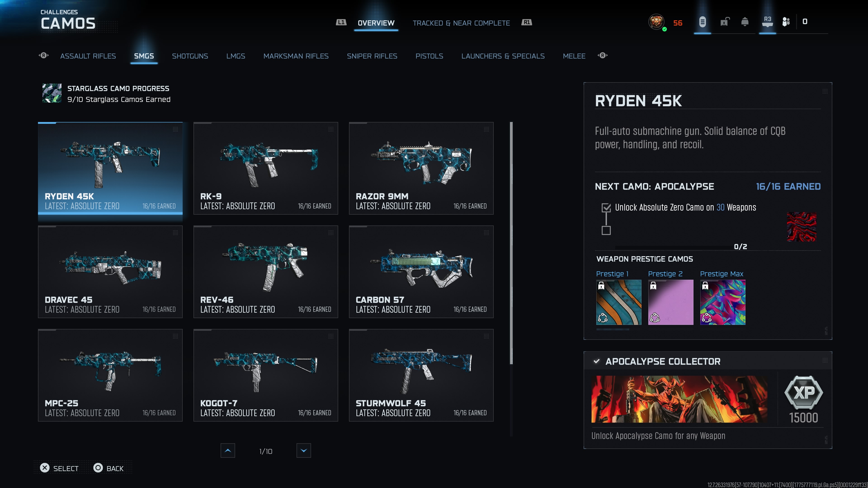
Task: Select the Shotguns category
Action: (190, 56)
